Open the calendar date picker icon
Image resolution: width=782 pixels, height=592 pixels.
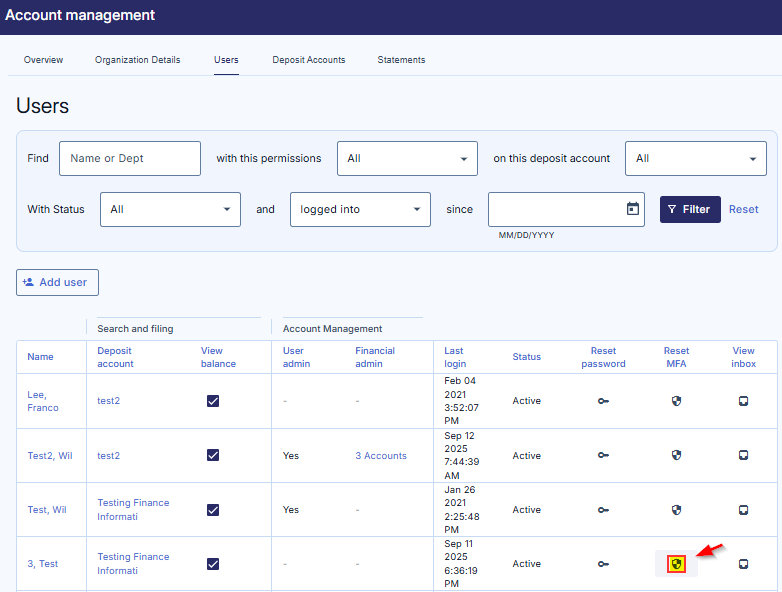(632, 209)
